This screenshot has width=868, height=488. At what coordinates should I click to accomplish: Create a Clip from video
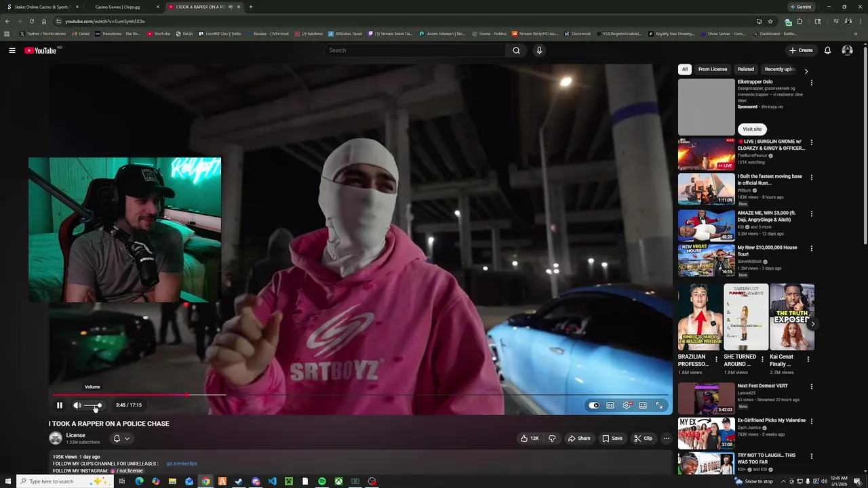pos(643,439)
